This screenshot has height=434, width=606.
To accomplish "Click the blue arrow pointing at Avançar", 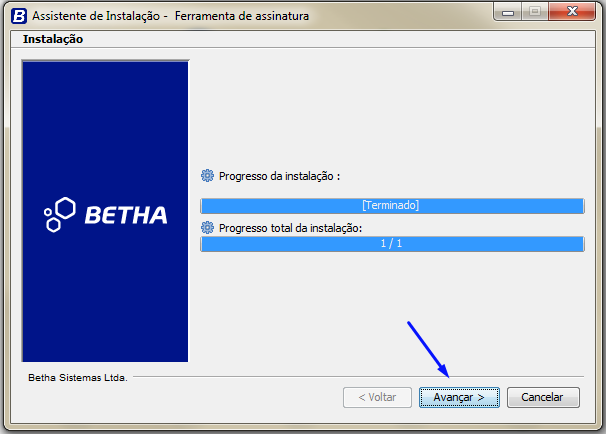I will click(428, 349).
